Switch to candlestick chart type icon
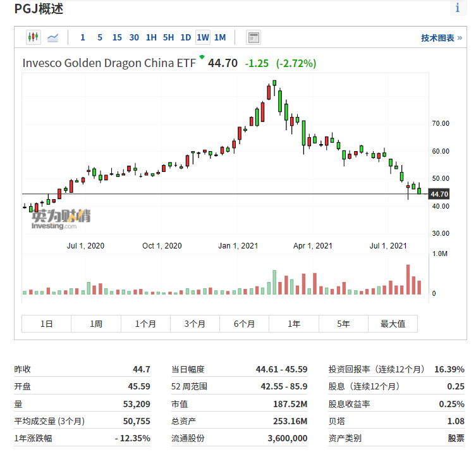Screen dimensions: 476x459 34,37
